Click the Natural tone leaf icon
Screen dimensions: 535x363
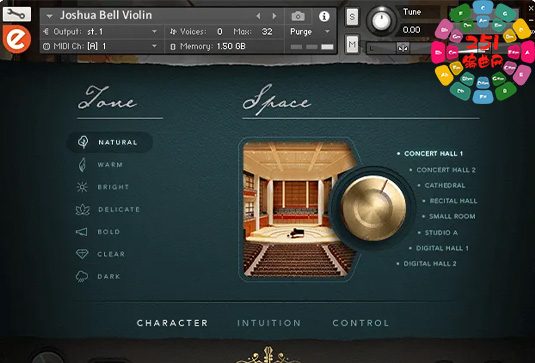tap(83, 142)
